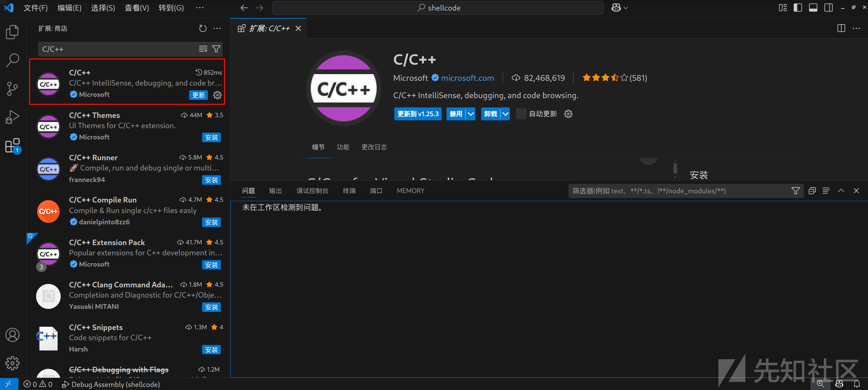Navigate back with the left arrow

[244, 8]
